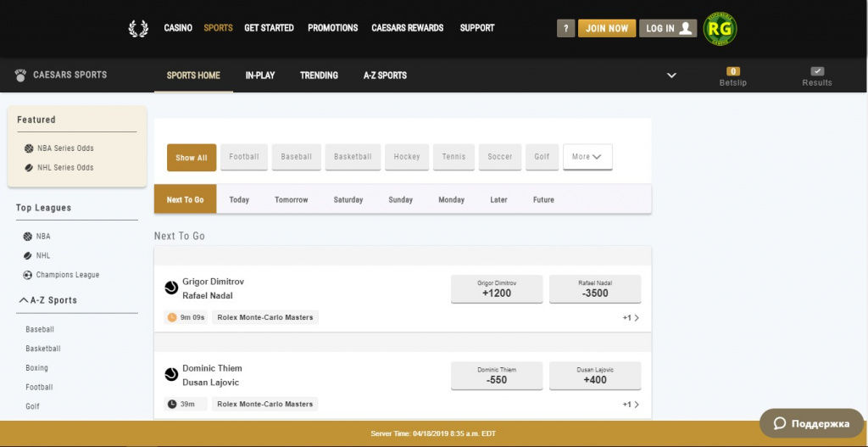The image size is (868, 447).
Task: Open Rolex Monte-Carlo Masters tag under Dimitrov match
Action: [265, 317]
